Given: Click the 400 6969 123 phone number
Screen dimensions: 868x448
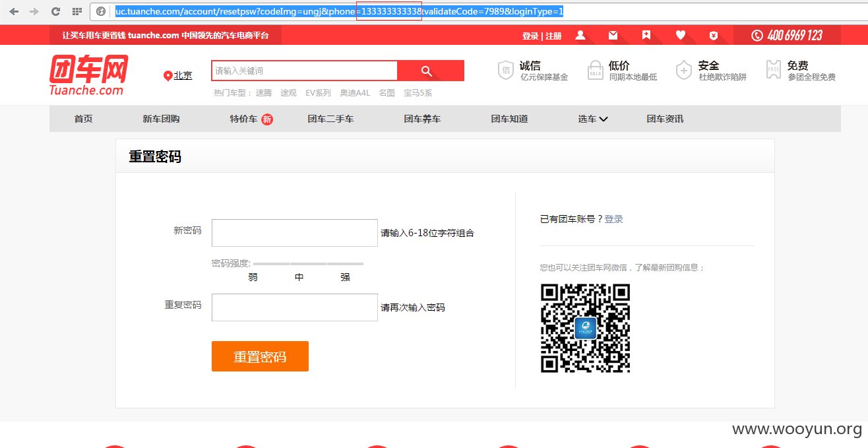Looking at the screenshot, I should click(795, 36).
